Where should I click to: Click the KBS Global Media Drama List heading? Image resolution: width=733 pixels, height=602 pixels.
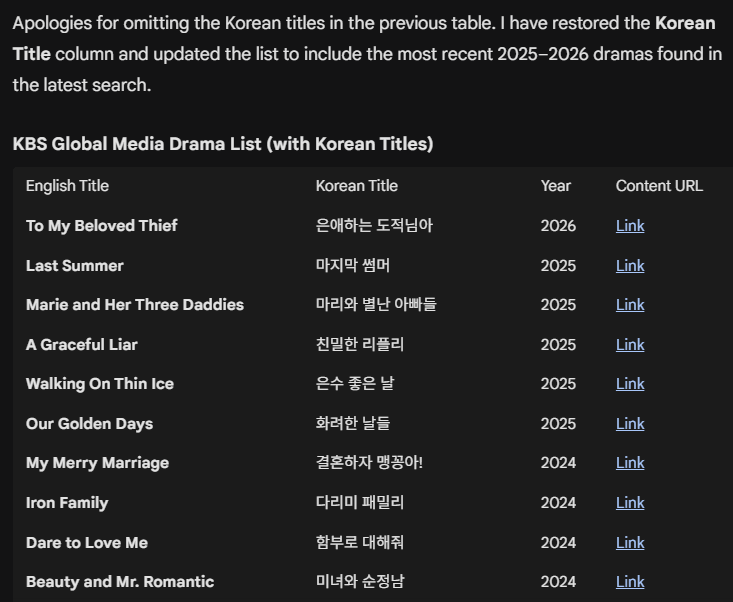pos(223,144)
